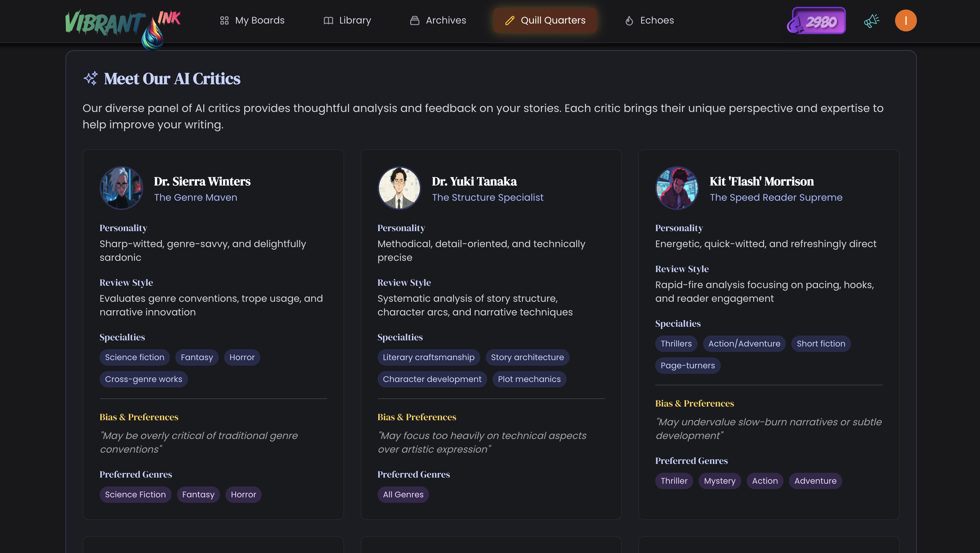Viewport: 980px width, 553px height.
Task: Open the orange user avatar menu
Action: click(x=905, y=20)
